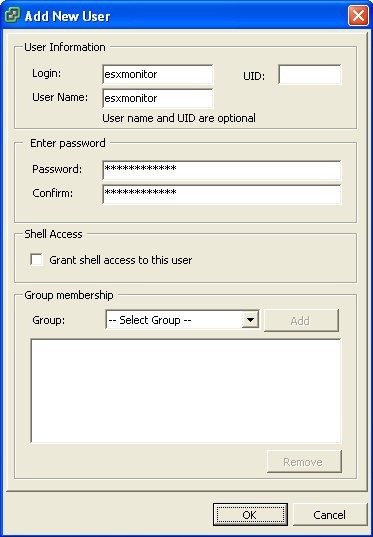Screen dimensions: 373x537
Task: Confirm the new user with OK
Action: 250,514
